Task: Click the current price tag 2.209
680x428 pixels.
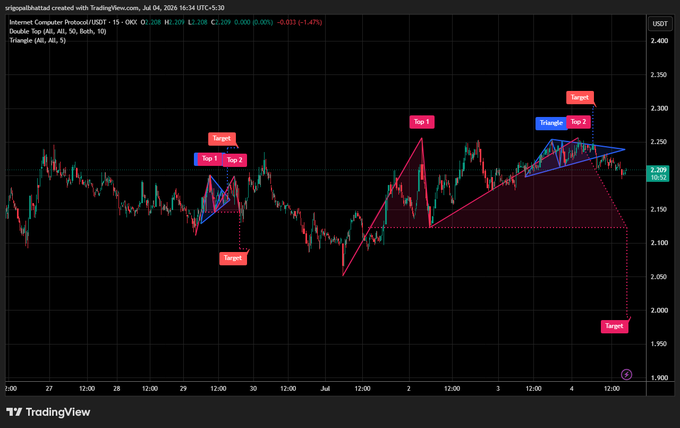Action: point(658,170)
